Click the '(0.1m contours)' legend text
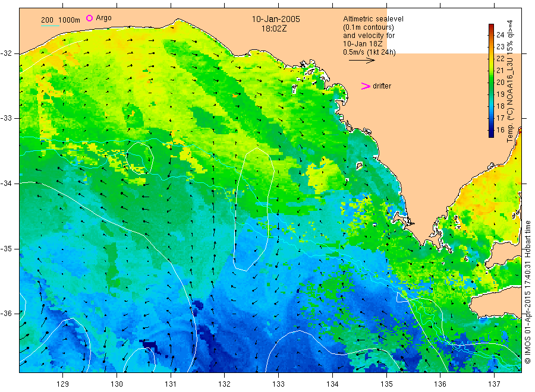 [368, 27]
